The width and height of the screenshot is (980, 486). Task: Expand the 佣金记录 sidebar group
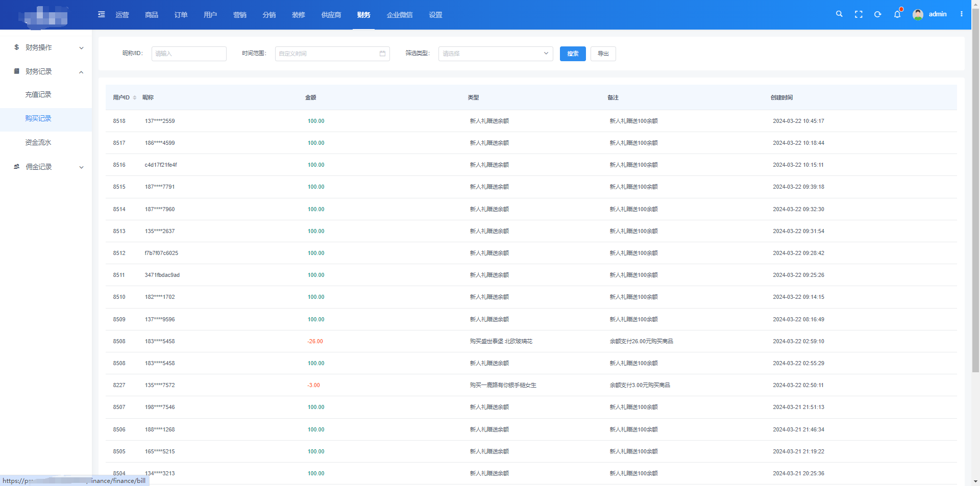click(46, 167)
